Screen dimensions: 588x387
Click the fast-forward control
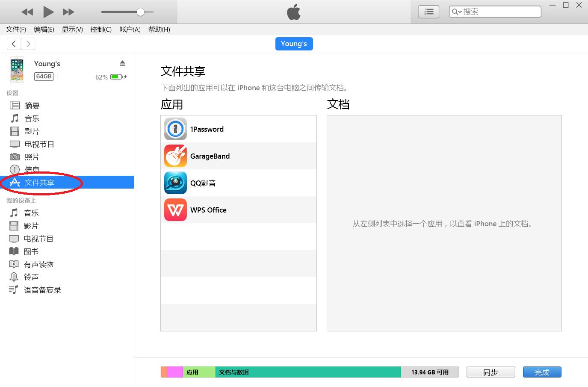tap(68, 12)
